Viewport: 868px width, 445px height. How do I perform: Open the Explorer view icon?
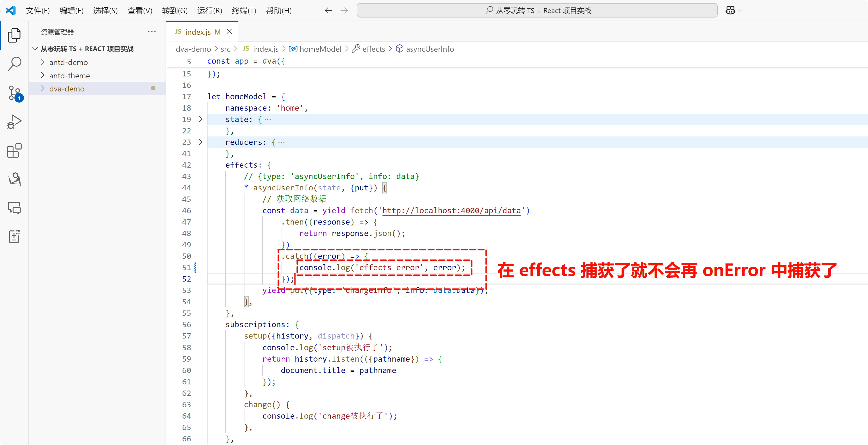(x=14, y=35)
